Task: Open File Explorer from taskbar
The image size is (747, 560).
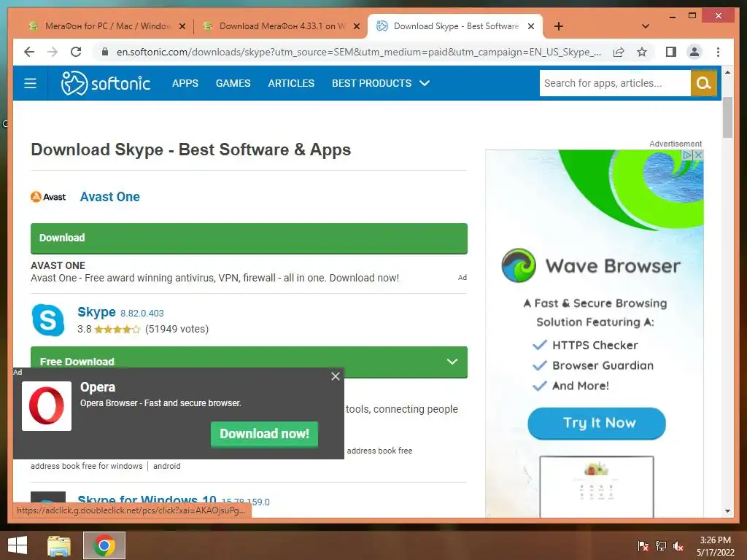Action: coord(59,545)
